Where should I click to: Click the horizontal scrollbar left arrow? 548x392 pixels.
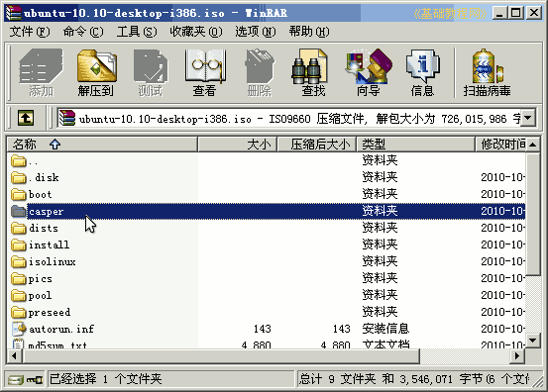14,356
